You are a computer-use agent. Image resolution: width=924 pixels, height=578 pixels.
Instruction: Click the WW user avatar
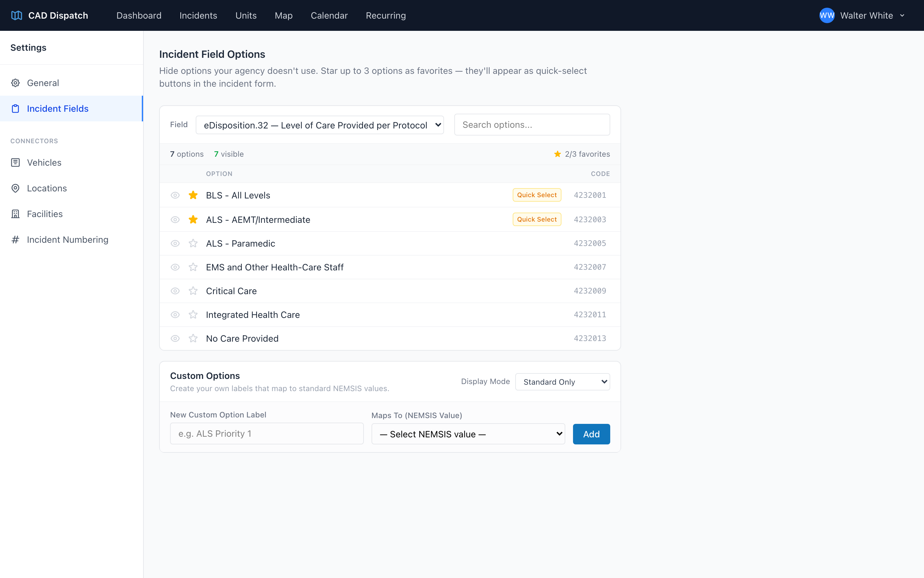coord(827,15)
